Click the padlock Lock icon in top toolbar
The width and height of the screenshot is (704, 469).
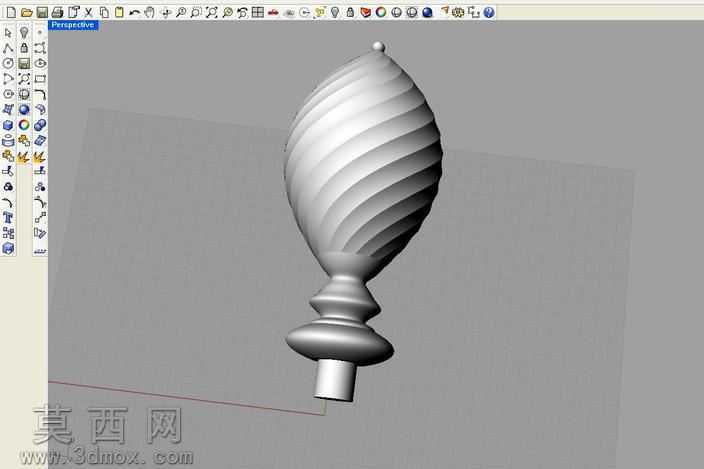coord(350,12)
